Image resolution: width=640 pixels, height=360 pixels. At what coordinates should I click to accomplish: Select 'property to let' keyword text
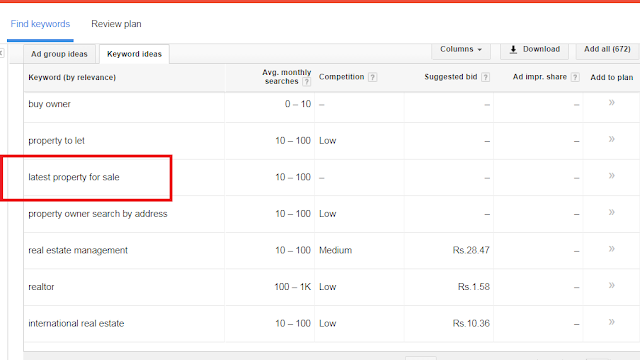click(x=56, y=141)
